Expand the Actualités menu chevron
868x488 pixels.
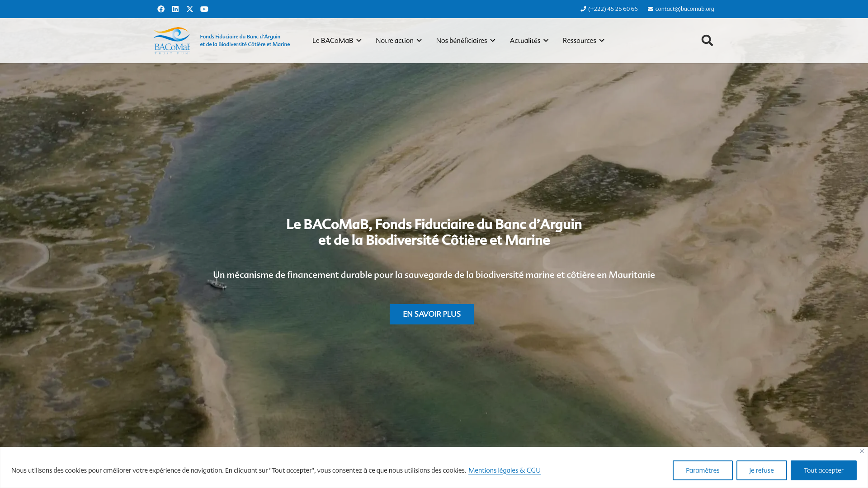[546, 41]
